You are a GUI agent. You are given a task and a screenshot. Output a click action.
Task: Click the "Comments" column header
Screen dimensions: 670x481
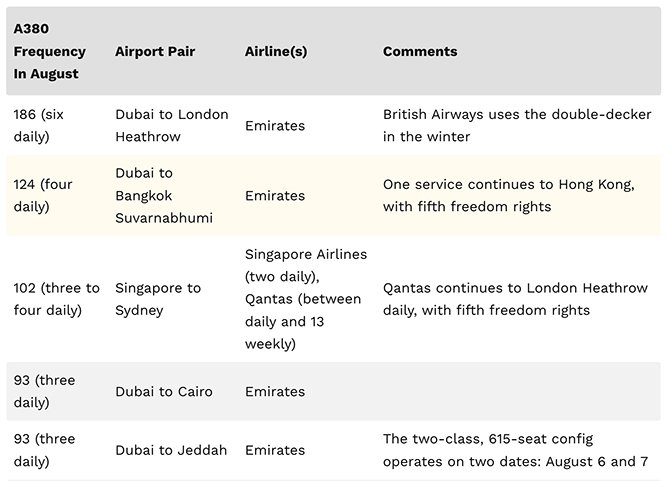(420, 51)
